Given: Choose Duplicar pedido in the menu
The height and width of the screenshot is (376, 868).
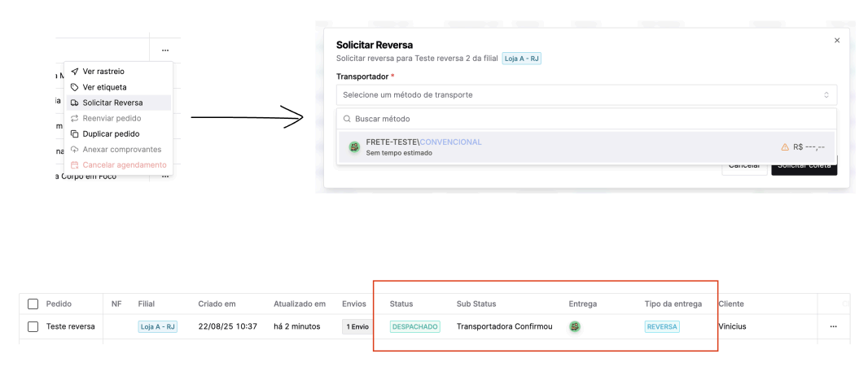Looking at the screenshot, I should pyautogui.click(x=118, y=133).
